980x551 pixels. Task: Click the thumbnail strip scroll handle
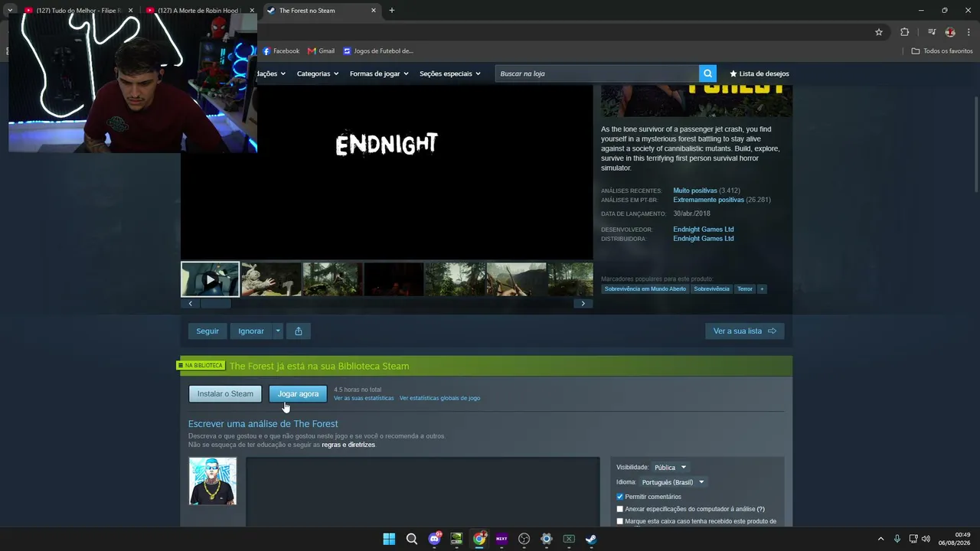pos(215,304)
